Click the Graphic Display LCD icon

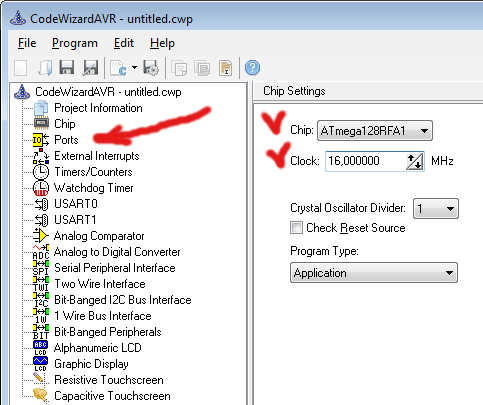pos(41,364)
